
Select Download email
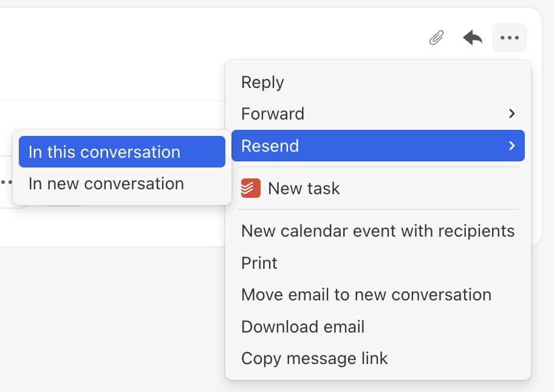(x=303, y=326)
